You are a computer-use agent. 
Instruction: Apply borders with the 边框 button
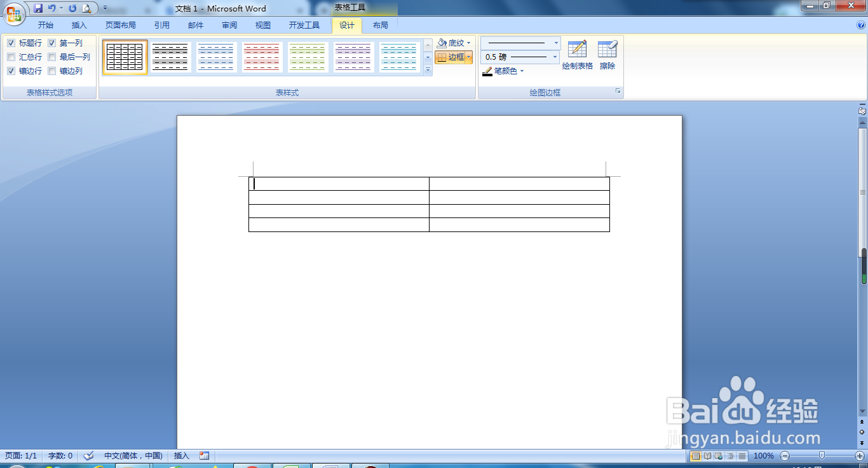[x=450, y=57]
